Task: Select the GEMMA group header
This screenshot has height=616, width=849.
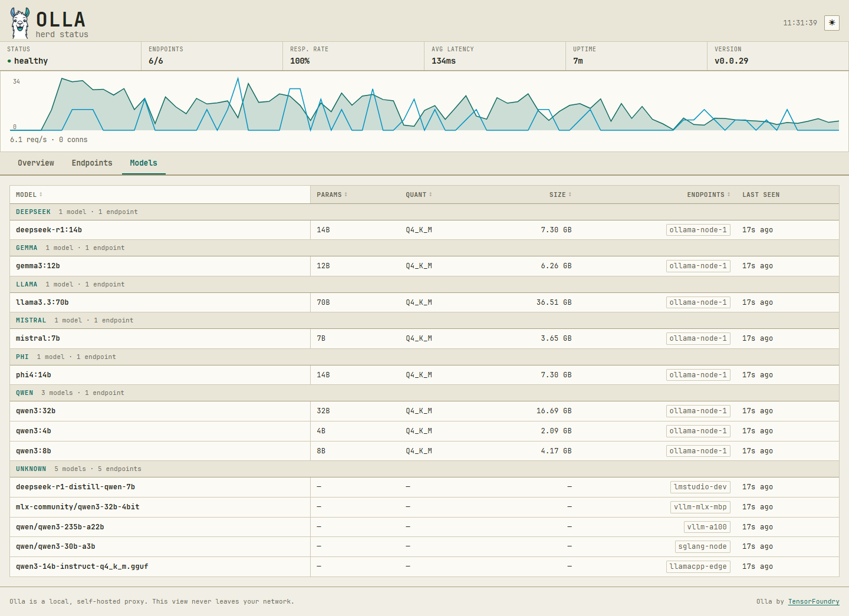Action: click(x=424, y=248)
